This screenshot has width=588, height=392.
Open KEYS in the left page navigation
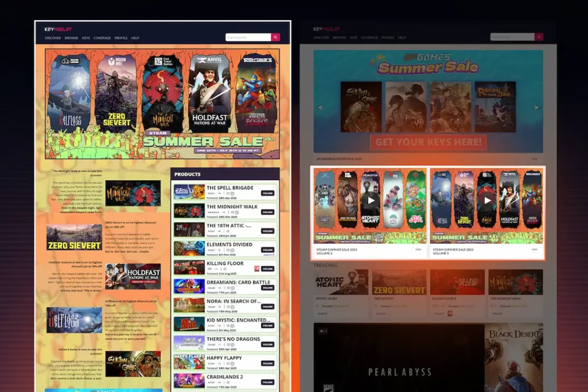tap(86, 38)
